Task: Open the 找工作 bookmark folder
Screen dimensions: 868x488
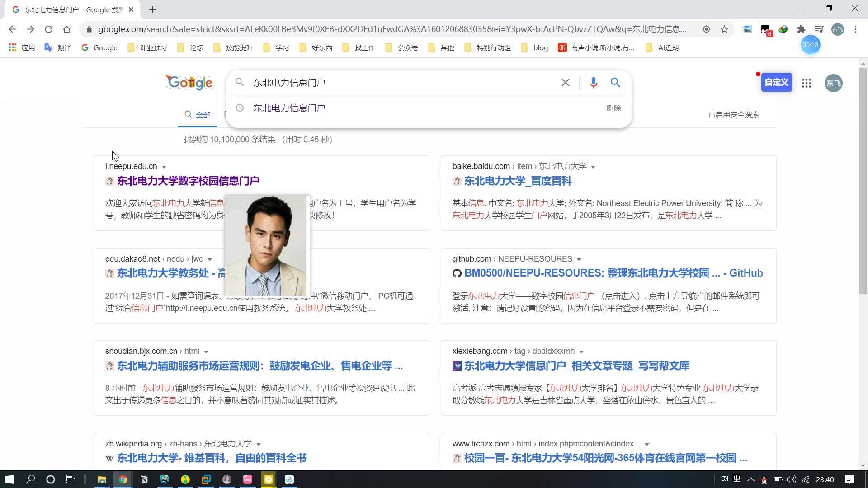Action: click(x=359, y=47)
